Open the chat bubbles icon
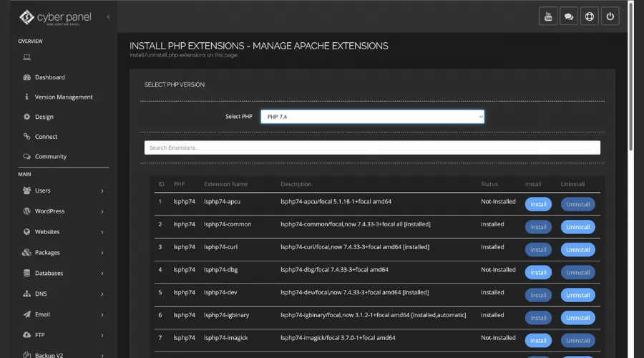 (x=569, y=16)
